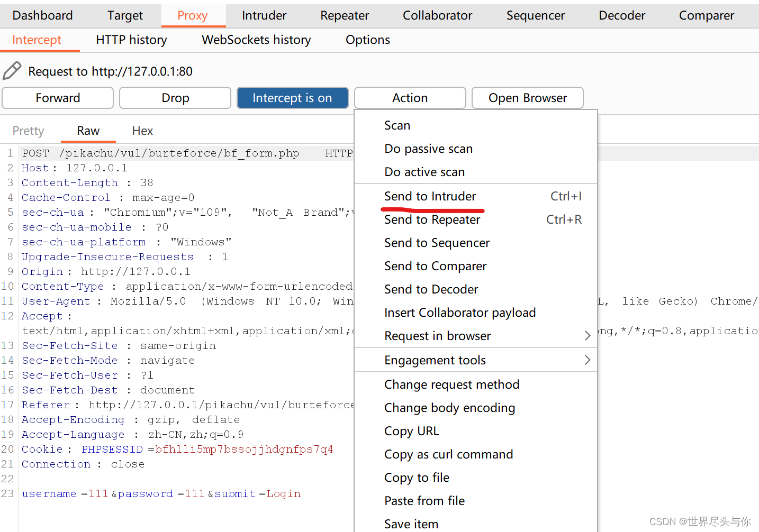
Task: Choose Send to Comparer
Action: point(476,266)
